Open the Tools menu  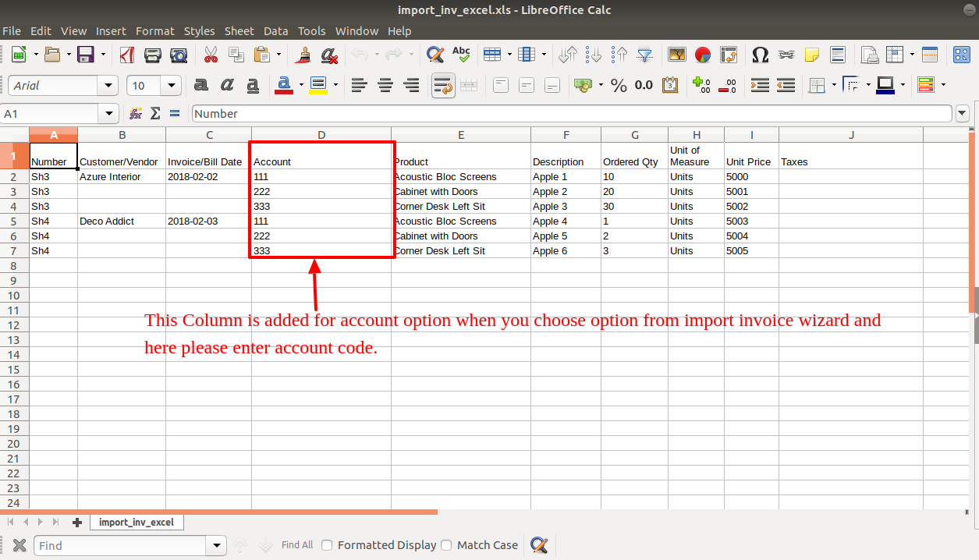point(312,31)
